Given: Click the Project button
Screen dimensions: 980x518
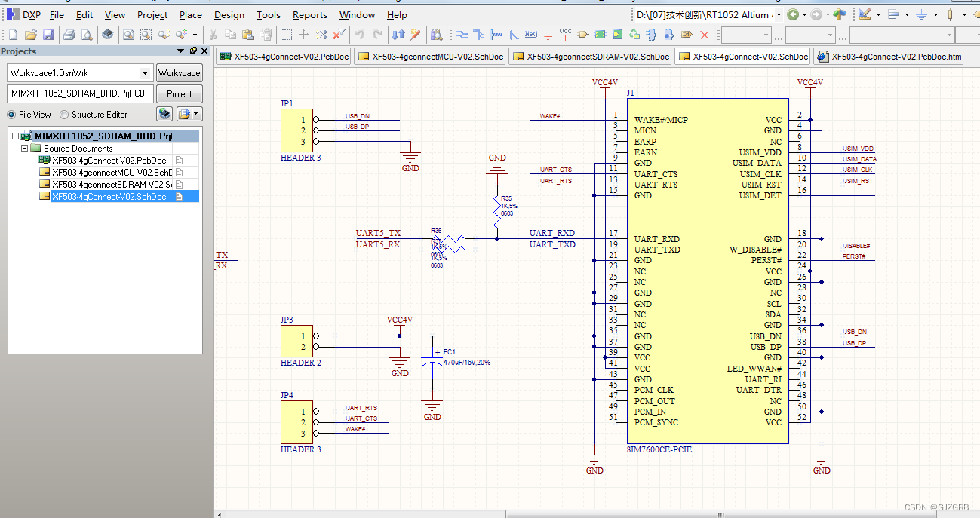Looking at the screenshot, I should pyautogui.click(x=179, y=93).
